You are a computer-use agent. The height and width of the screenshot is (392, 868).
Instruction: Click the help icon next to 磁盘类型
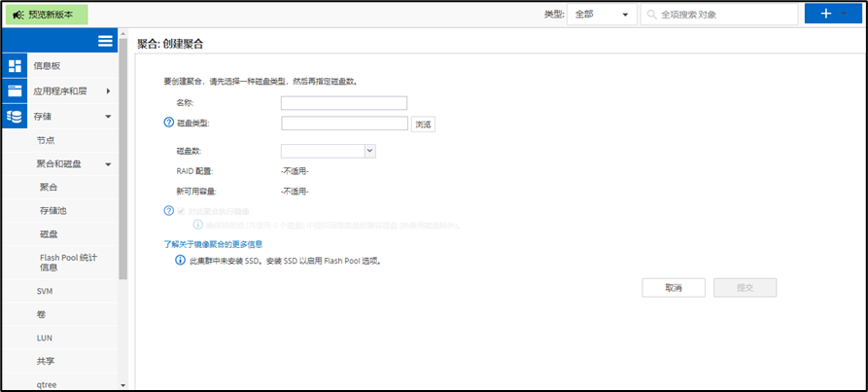pos(168,123)
